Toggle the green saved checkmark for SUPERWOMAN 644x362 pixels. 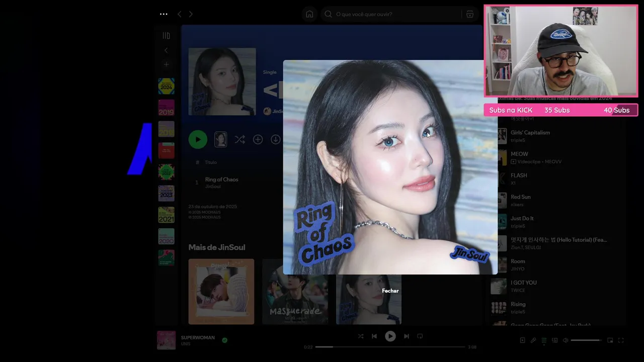224,340
